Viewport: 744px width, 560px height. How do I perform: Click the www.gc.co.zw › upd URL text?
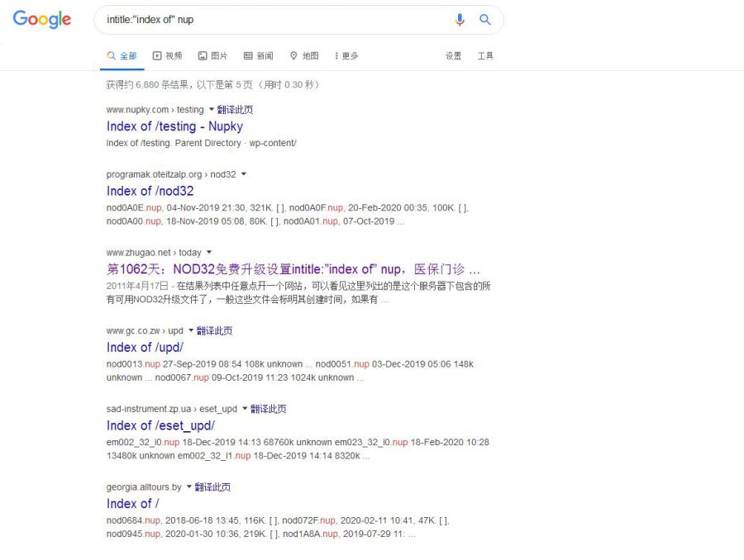point(145,330)
